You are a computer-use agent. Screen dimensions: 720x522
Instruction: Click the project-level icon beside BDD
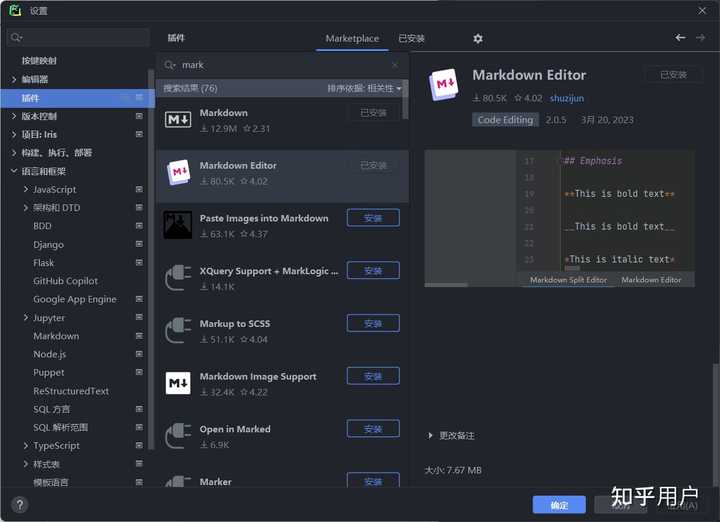pos(139,226)
